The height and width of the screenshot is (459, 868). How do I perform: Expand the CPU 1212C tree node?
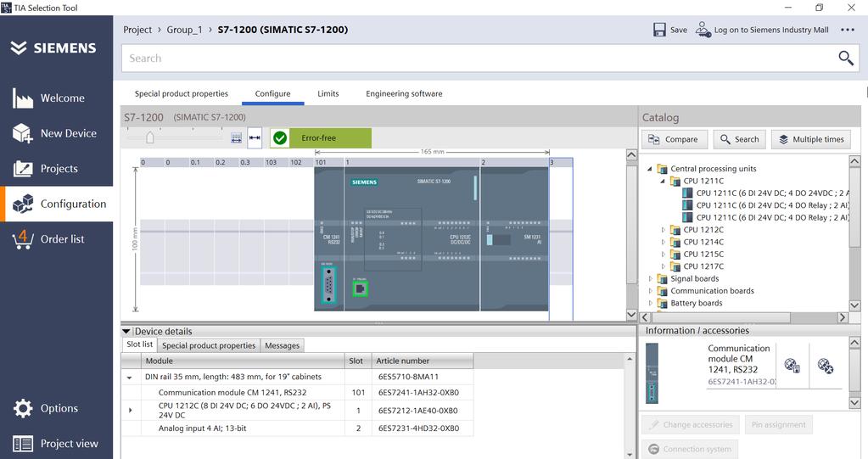pyautogui.click(x=664, y=230)
